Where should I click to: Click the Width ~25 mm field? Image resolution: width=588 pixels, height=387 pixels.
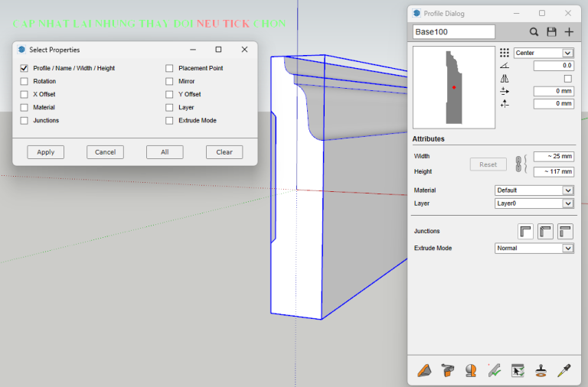pos(554,156)
